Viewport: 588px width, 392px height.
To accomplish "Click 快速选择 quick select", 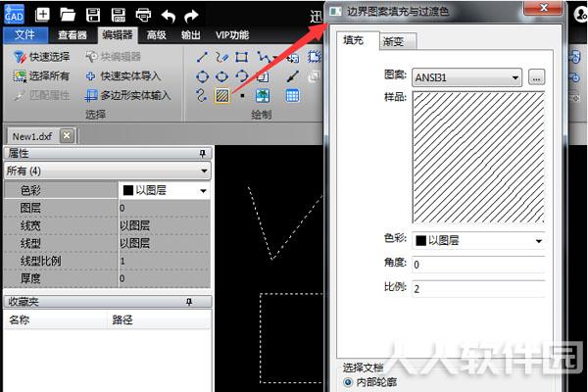I will click(41, 57).
